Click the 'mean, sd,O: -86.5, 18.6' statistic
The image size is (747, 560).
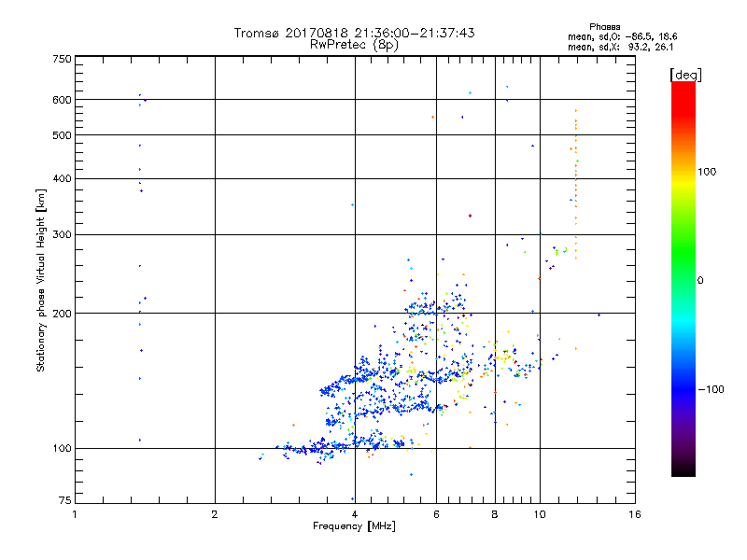pyautogui.click(x=622, y=36)
